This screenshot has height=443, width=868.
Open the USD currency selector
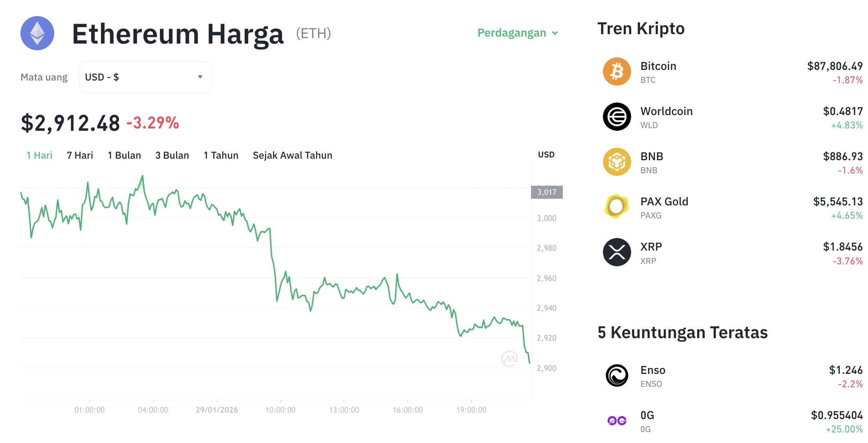pyautogui.click(x=145, y=77)
